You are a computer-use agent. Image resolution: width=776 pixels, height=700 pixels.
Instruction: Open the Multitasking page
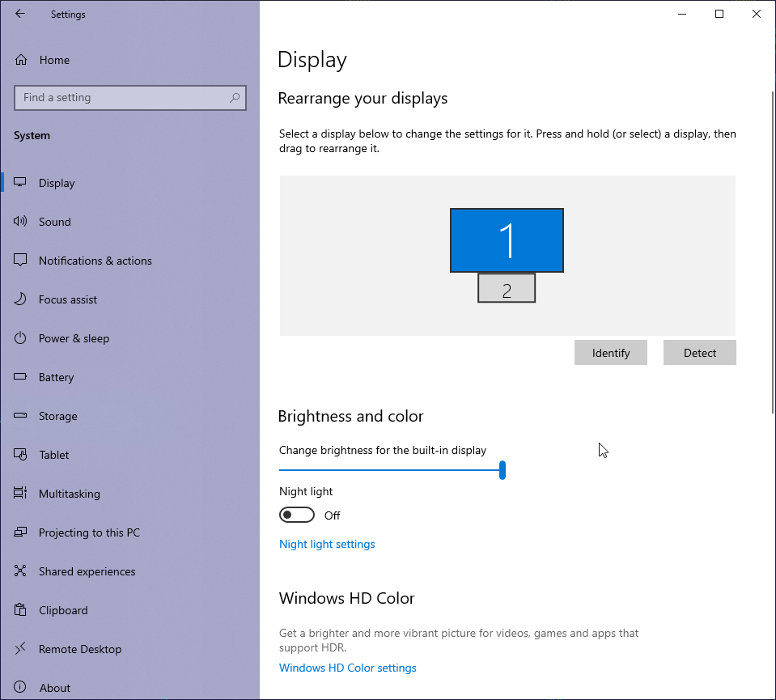coord(129,494)
